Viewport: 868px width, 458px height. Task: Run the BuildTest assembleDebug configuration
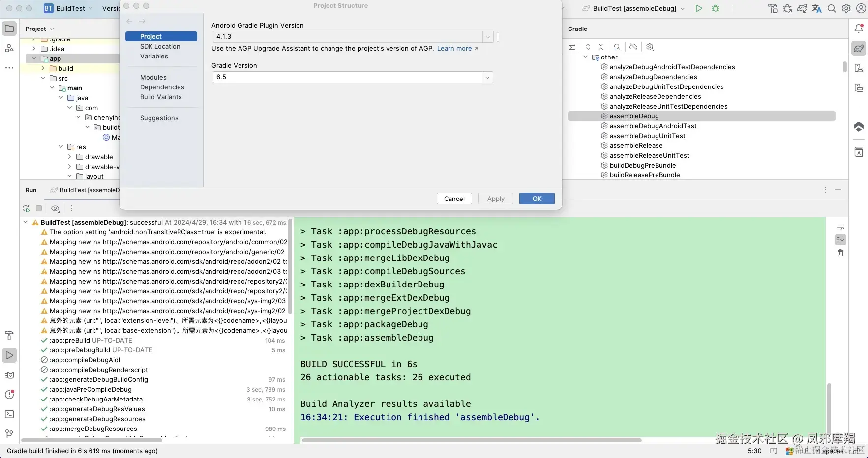tap(698, 8)
